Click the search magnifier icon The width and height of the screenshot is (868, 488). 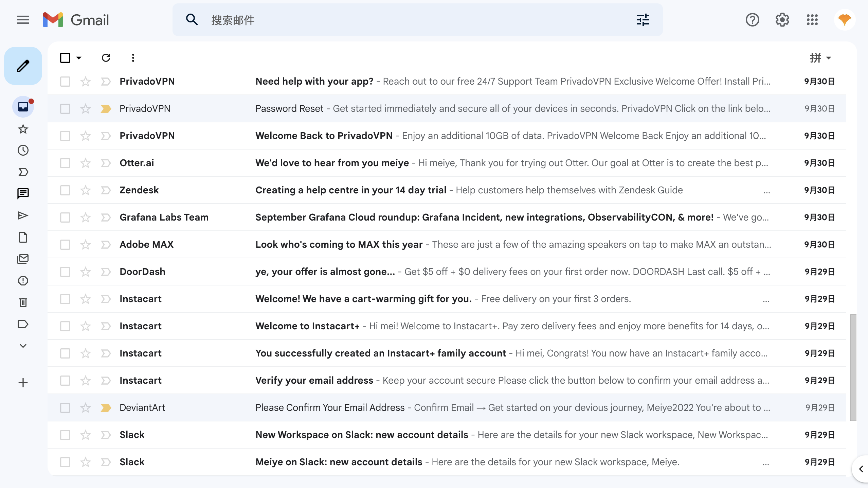click(192, 20)
